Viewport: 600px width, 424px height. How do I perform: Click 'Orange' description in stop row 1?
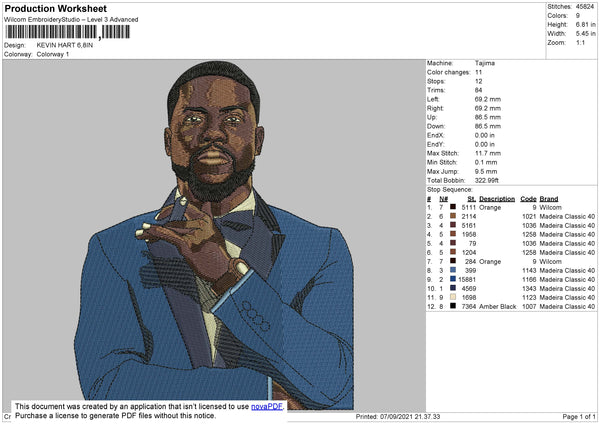coord(490,207)
